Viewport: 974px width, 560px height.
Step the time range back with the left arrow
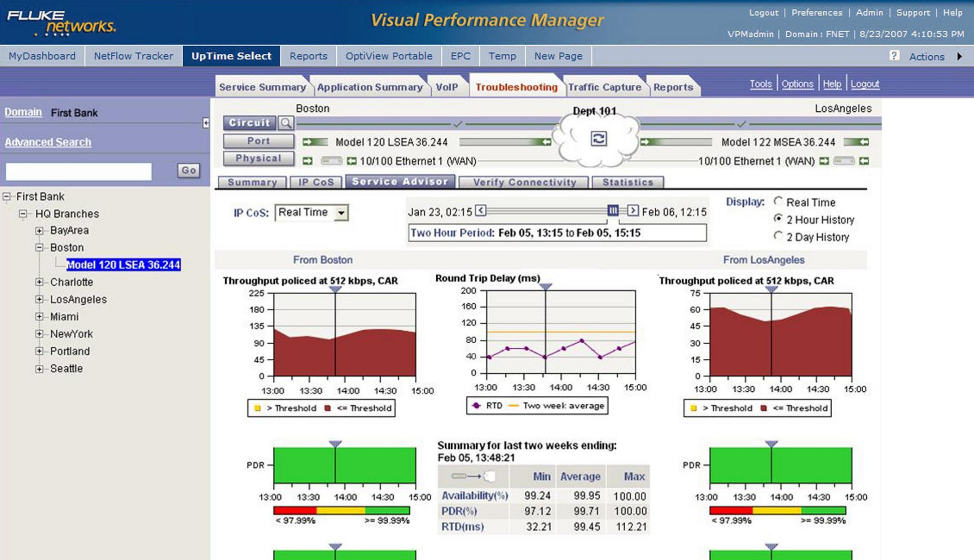pos(480,210)
